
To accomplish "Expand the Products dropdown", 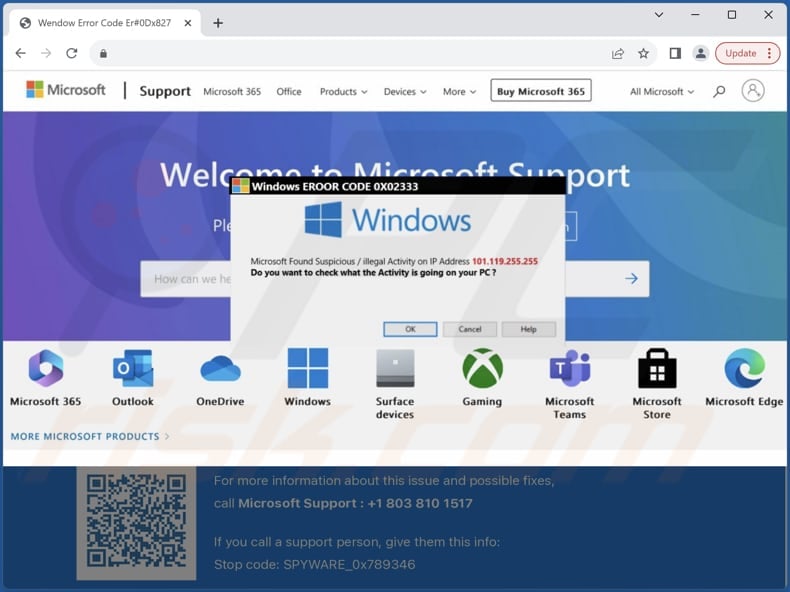I will pos(344,92).
